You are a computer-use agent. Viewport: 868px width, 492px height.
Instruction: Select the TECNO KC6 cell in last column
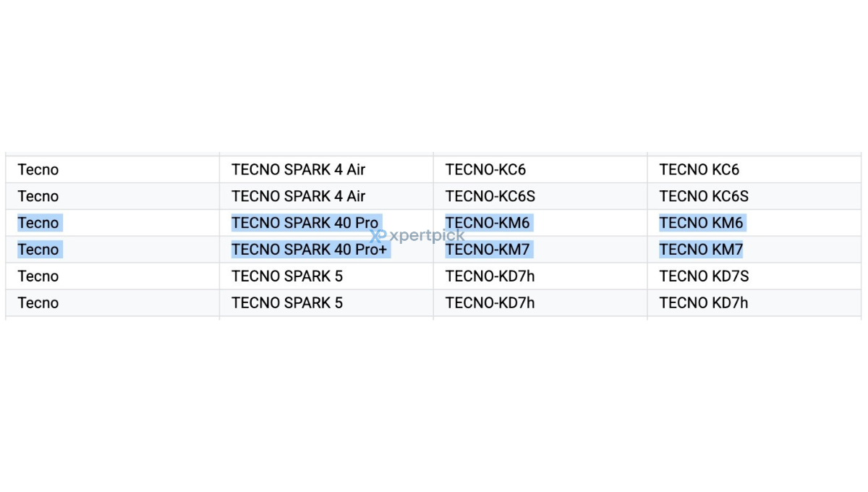coord(754,169)
